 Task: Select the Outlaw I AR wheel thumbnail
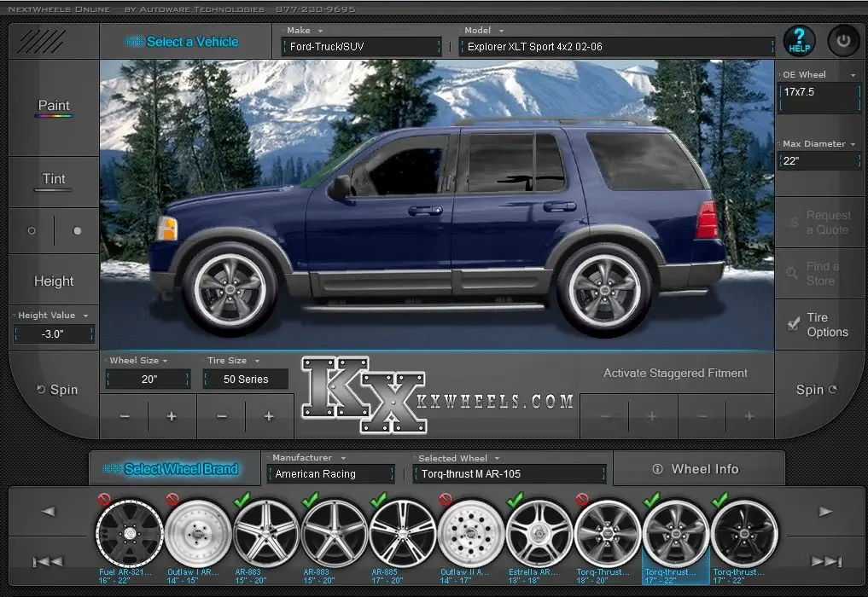pyautogui.click(x=198, y=533)
